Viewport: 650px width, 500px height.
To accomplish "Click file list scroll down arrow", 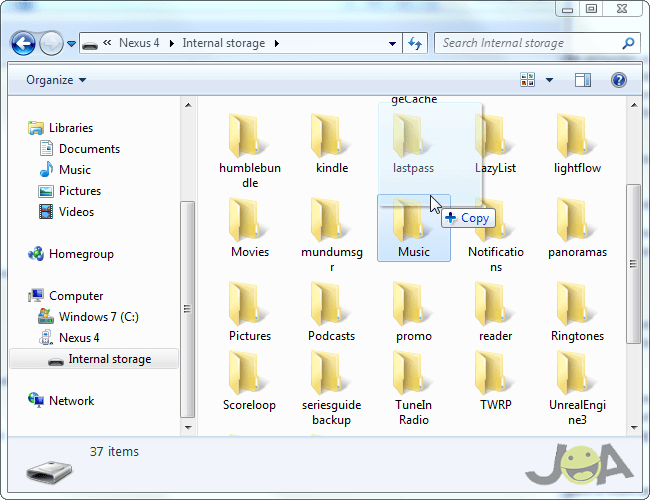I will tap(634, 427).
